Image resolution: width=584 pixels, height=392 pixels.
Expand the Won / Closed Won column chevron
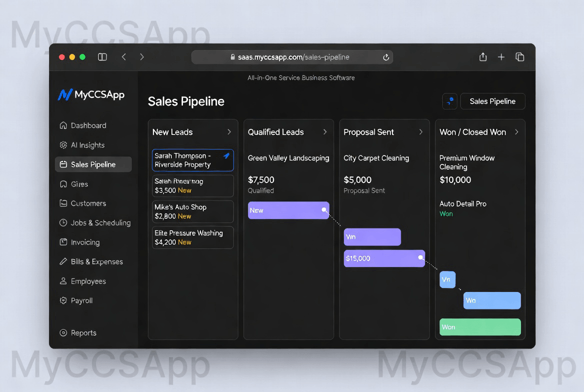tap(516, 132)
